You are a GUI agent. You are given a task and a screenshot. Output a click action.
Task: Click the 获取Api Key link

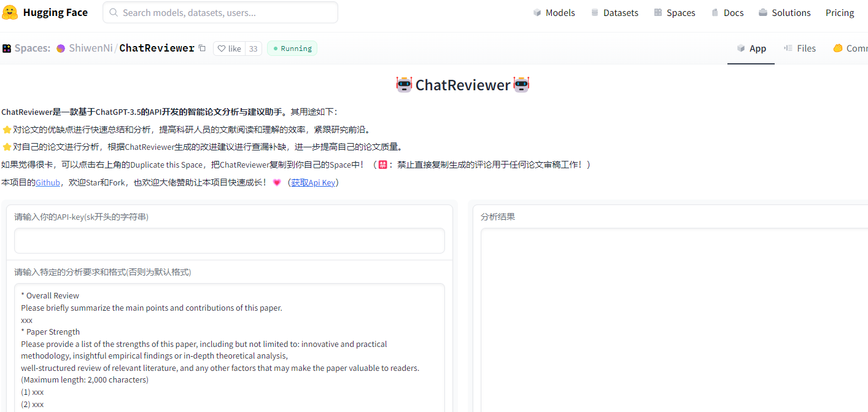[x=313, y=182]
